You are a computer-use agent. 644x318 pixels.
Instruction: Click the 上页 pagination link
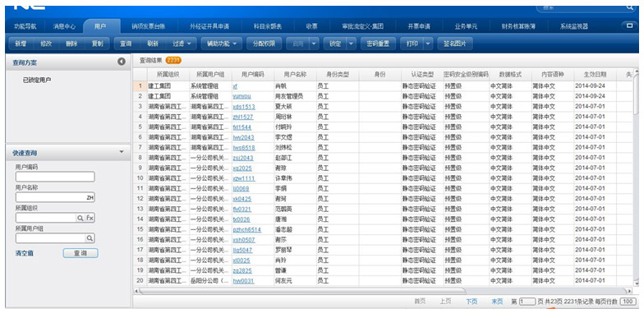(445, 302)
